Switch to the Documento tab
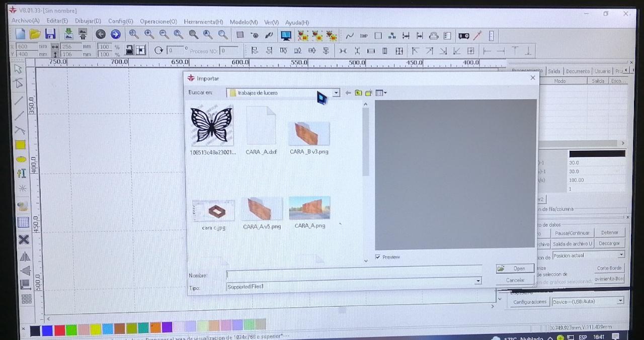This screenshot has height=340, width=644. click(578, 71)
